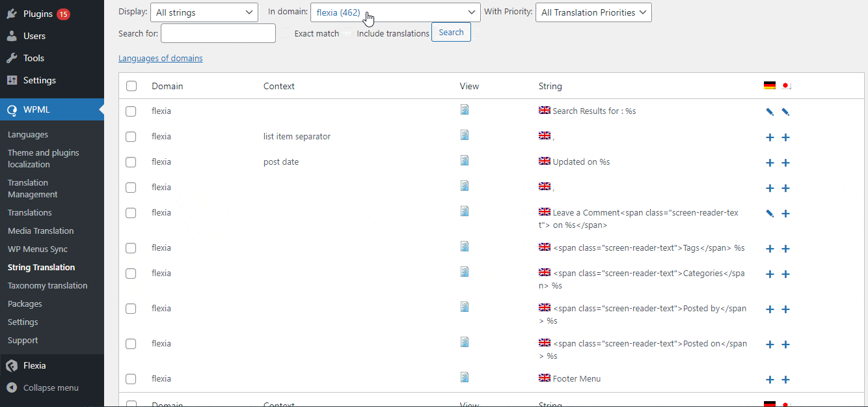Check the "Search Results for : %s" row
Screen dimensions: 868x407
pos(131,111)
